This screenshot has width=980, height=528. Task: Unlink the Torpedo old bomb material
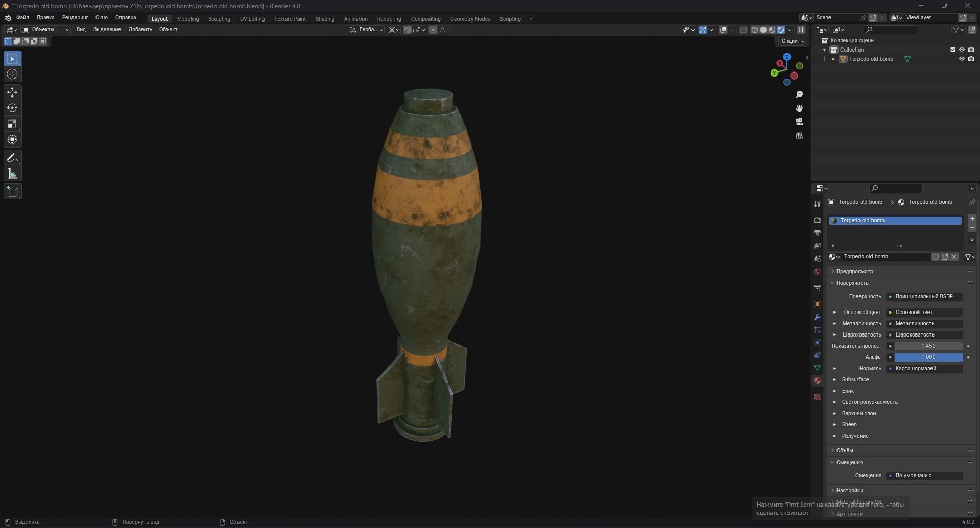point(954,257)
